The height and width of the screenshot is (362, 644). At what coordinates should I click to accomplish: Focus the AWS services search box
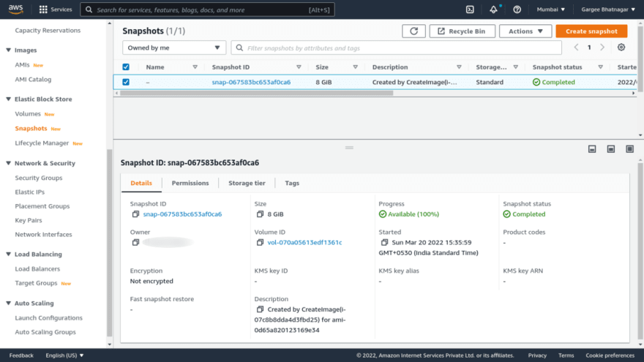coord(207,10)
